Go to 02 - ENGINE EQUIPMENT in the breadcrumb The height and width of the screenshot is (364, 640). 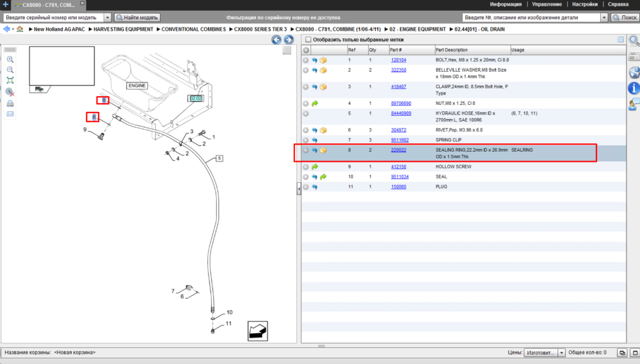417,29
